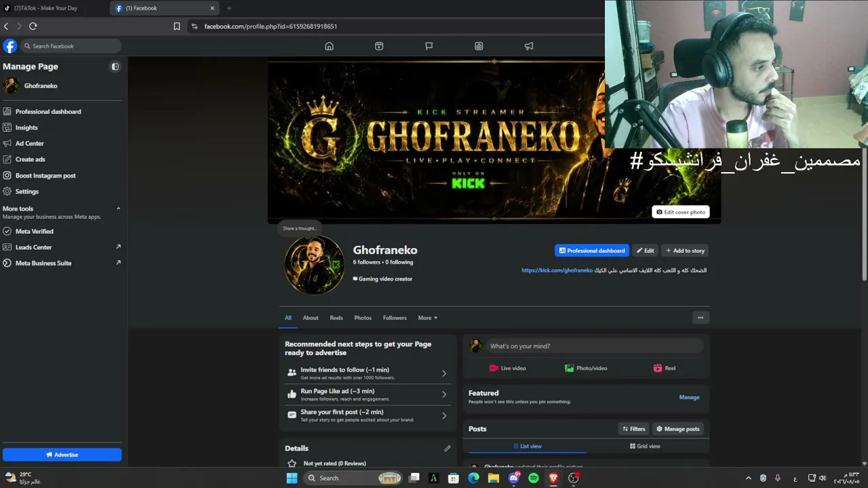Open the About profile tab
The image size is (868, 488).
coord(311,318)
